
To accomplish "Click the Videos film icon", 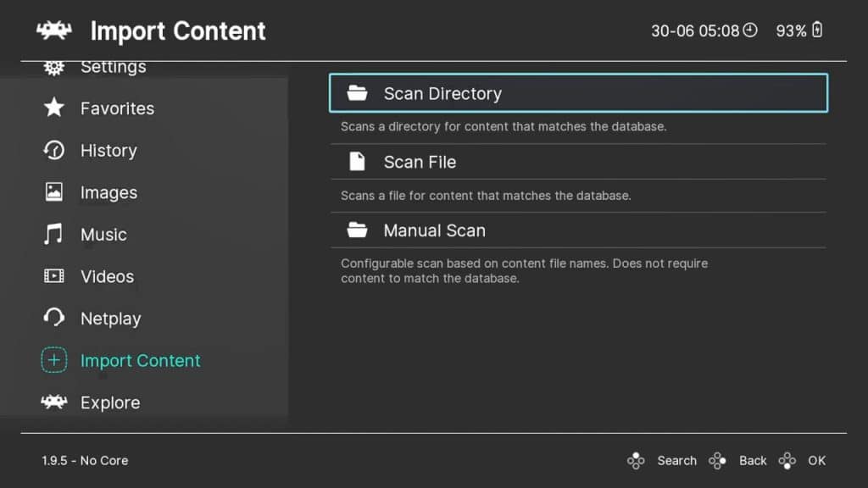I will click(53, 276).
